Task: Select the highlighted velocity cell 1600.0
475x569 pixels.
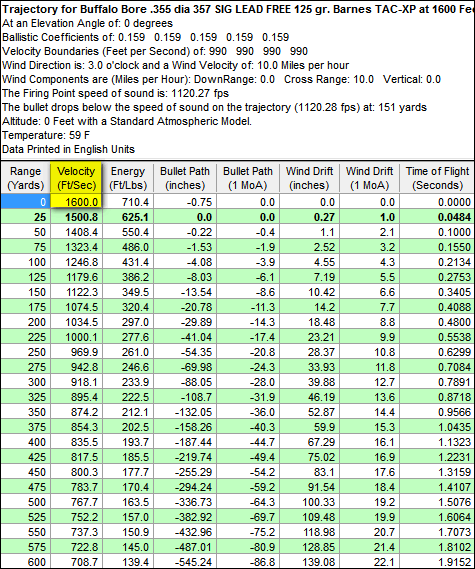Action: click(x=76, y=201)
